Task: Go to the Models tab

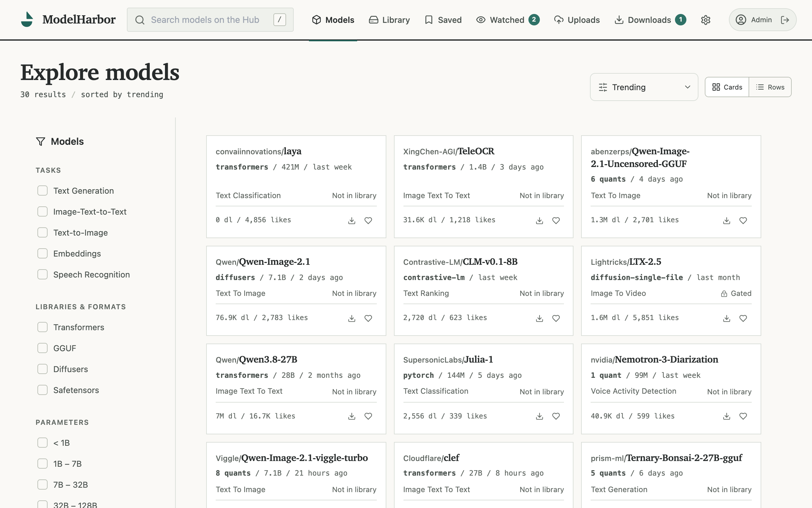Action: [333, 20]
